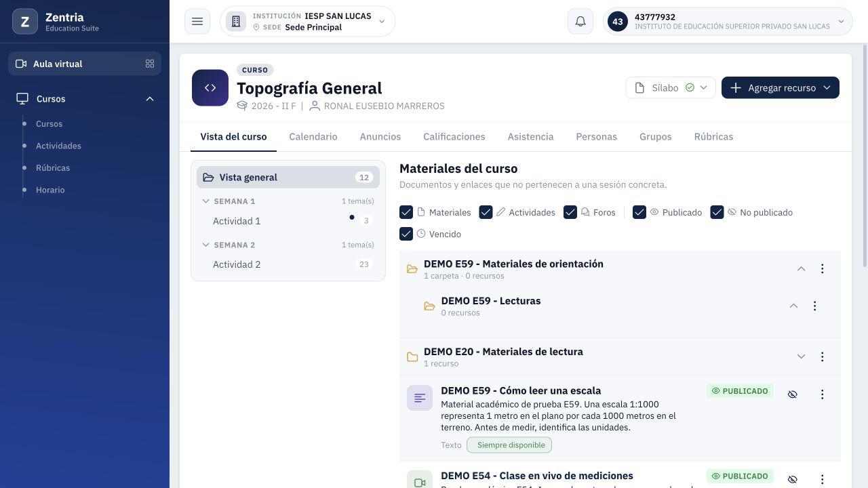Collapse SEMANA 2 in the course outline
Screen dimensions: 868x488
click(x=288, y=245)
